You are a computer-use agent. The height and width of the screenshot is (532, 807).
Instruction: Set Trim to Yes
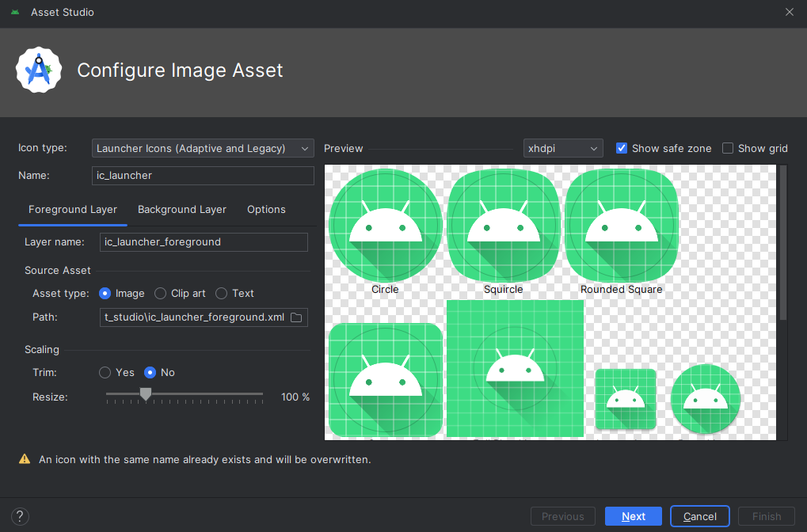click(117, 373)
